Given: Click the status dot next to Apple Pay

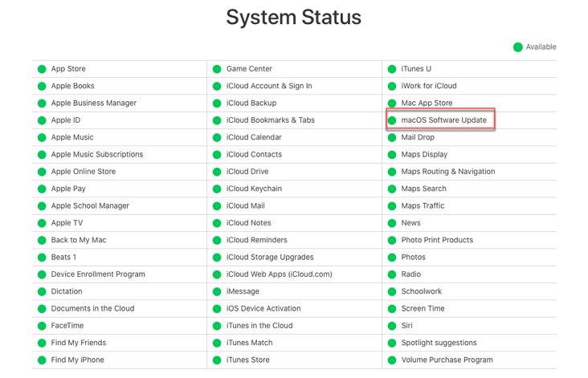Looking at the screenshot, I should coord(41,189).
